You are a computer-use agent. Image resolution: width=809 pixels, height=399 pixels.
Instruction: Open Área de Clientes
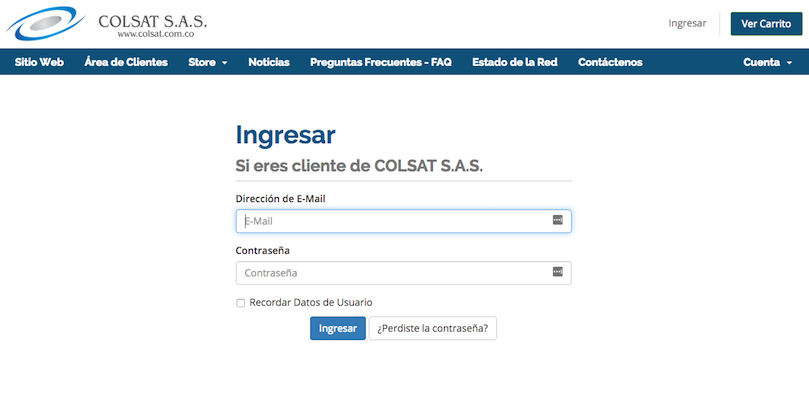(x=126, y=62)
